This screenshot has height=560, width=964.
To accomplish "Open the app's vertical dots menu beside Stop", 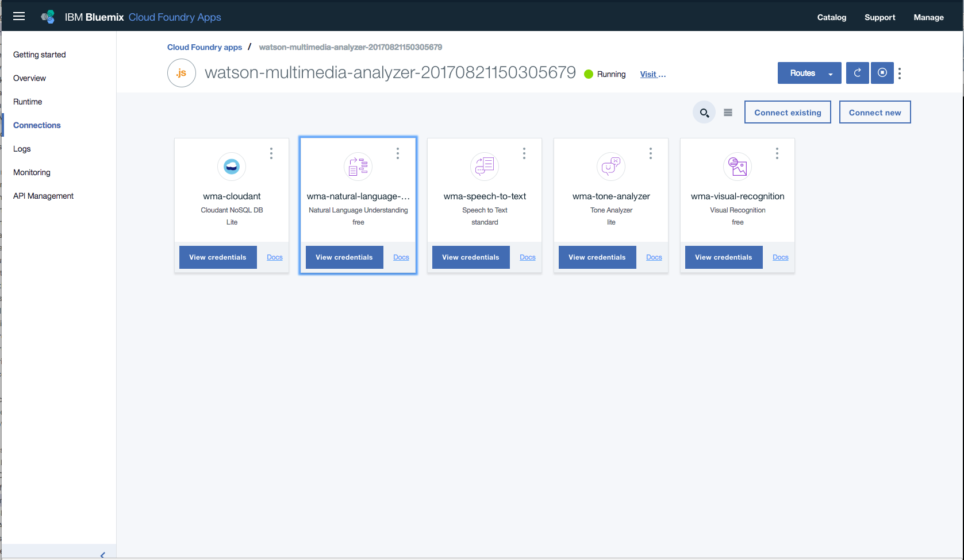I will [x=900, y=74].
